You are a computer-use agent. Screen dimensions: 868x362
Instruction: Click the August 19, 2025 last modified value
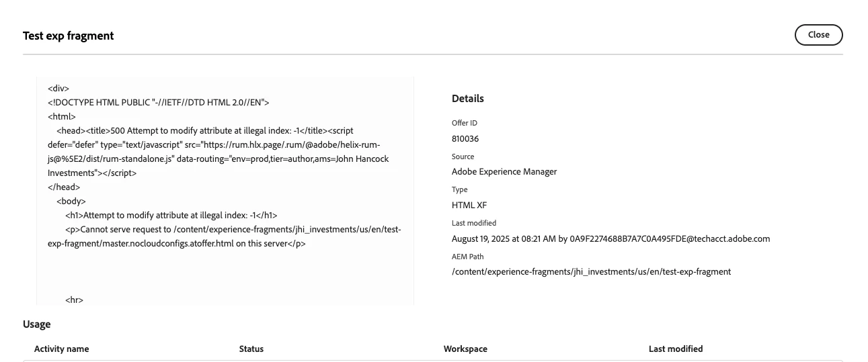611,238
